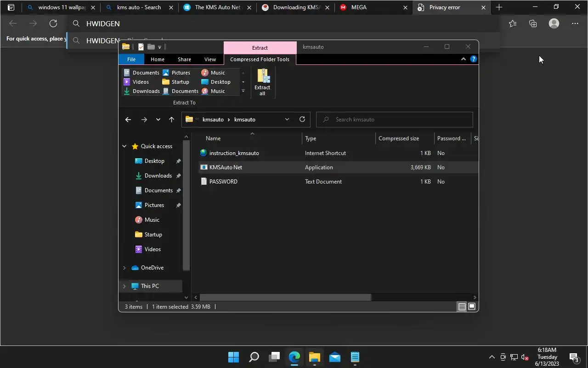Open the Edge profile avatar

[x=554, y=23]
